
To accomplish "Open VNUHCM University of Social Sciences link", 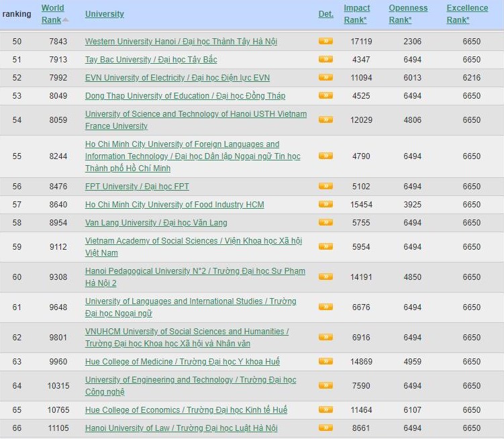I will pyautogui.click(x=187, y=338).
